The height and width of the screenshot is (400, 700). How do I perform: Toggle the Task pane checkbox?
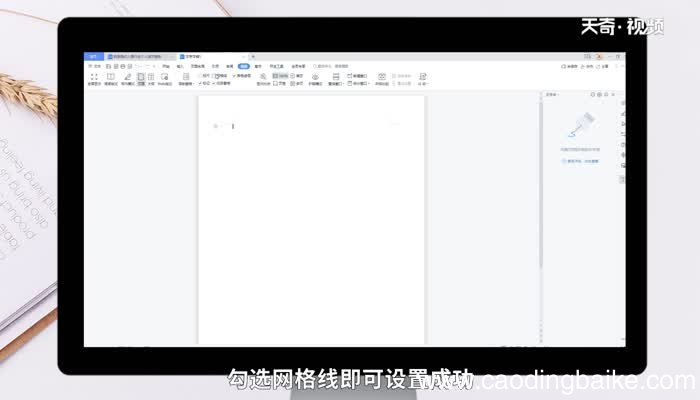point(221,83)
